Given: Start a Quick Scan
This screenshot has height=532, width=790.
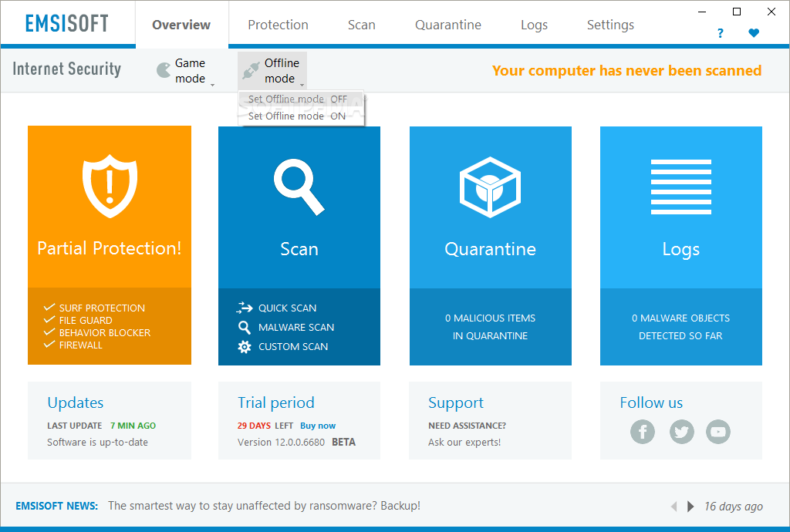Looking at the screenshot, I should pos(287,308).
